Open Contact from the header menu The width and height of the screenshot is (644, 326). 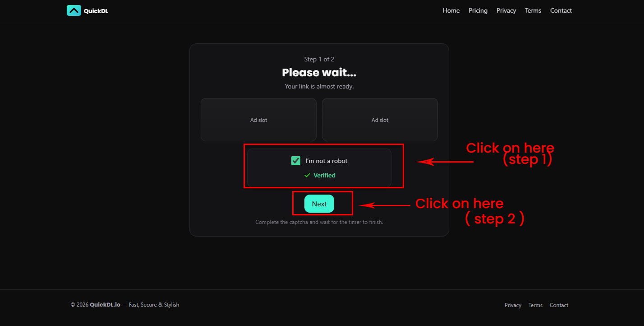pos(561,10)
